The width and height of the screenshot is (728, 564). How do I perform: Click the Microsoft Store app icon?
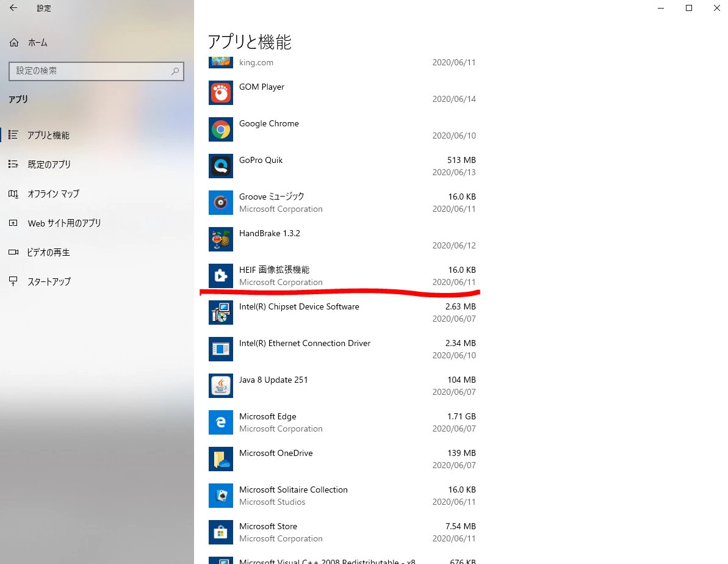pyautogui.click(x=220, y=532)
